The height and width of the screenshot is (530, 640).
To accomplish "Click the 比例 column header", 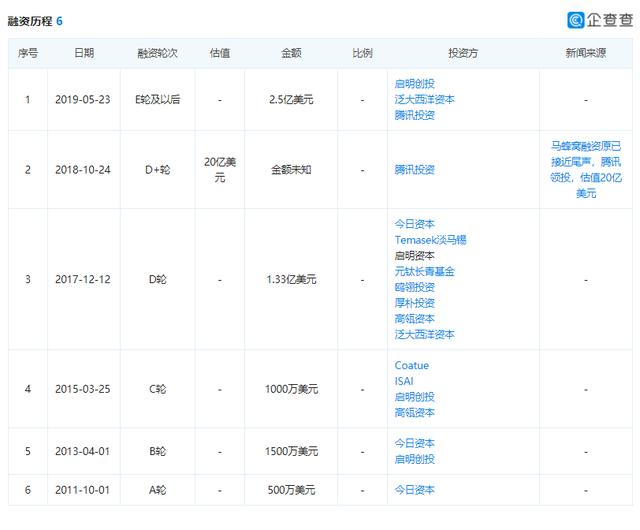I will (x=362, y=53).
